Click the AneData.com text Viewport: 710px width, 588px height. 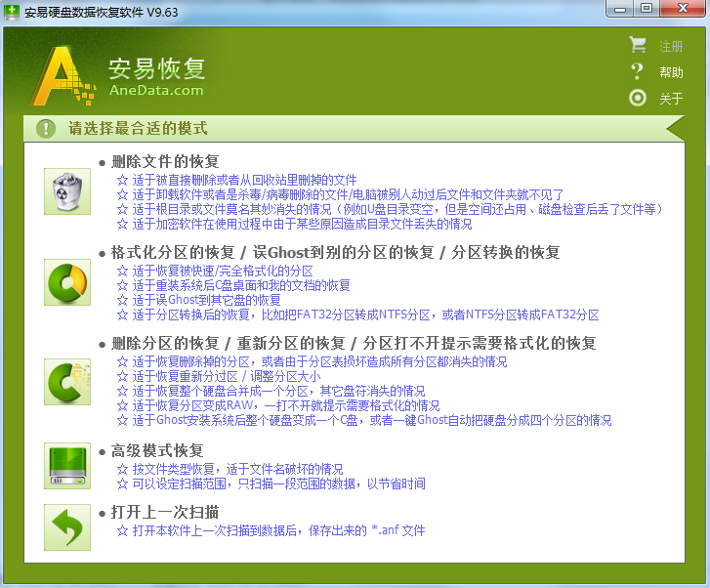[x=156, y=90]
